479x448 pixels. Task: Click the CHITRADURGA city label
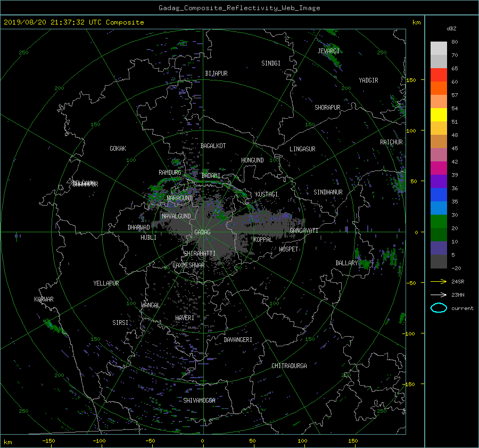(x=289, y=366)
